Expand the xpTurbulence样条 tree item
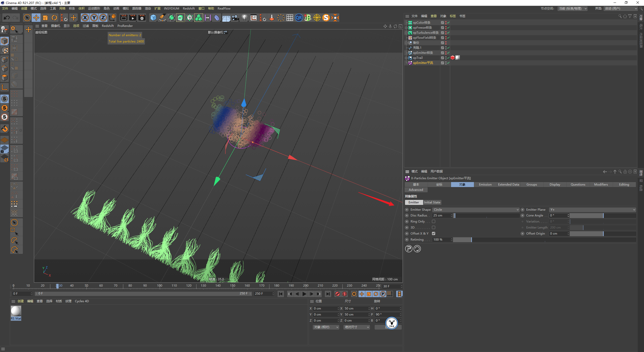 coord(406,33)
